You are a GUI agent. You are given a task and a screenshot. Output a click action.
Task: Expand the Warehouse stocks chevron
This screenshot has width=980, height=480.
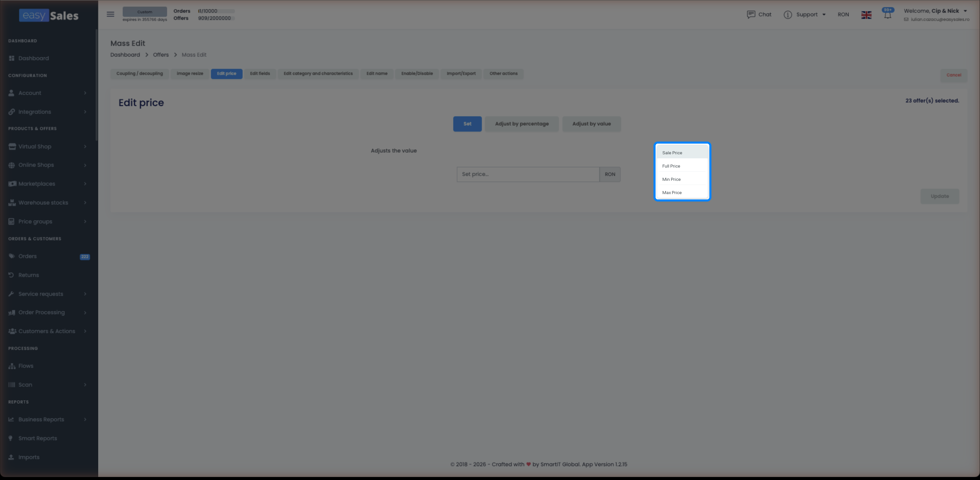pyautogui.click(x=85, y=203)
